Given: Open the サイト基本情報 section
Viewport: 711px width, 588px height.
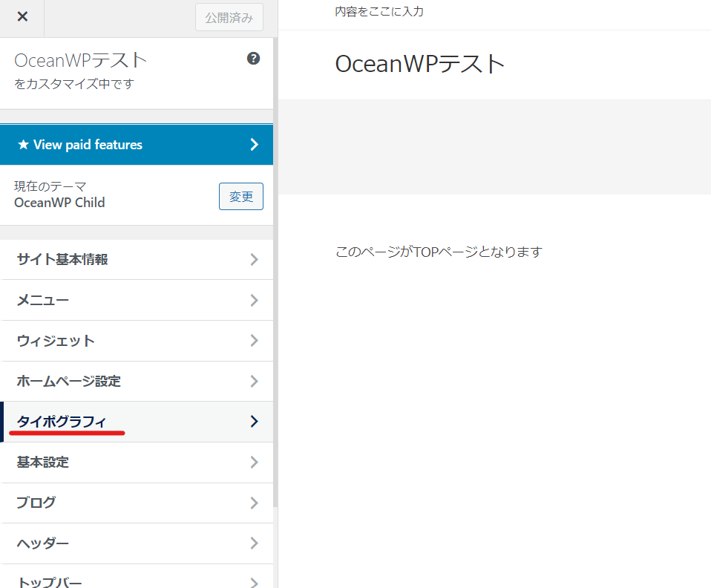Looking at the screenshot, I should click(62, 260).
